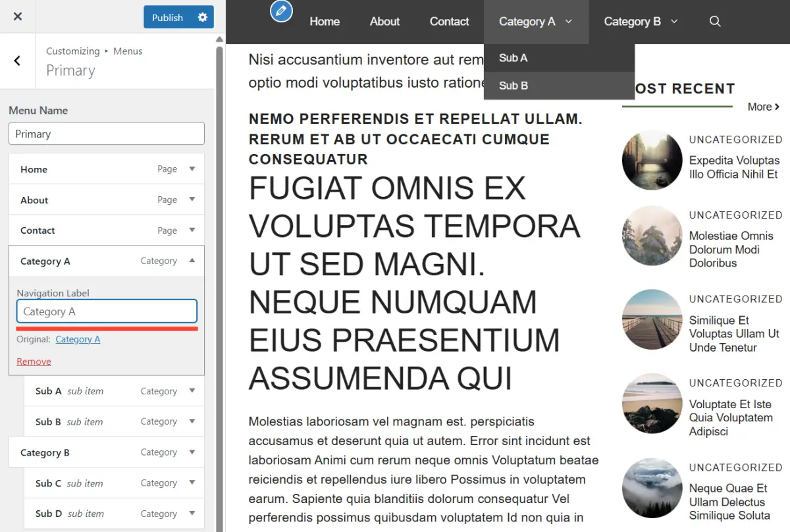Expand the Home menu item settings

coord(192,169)
